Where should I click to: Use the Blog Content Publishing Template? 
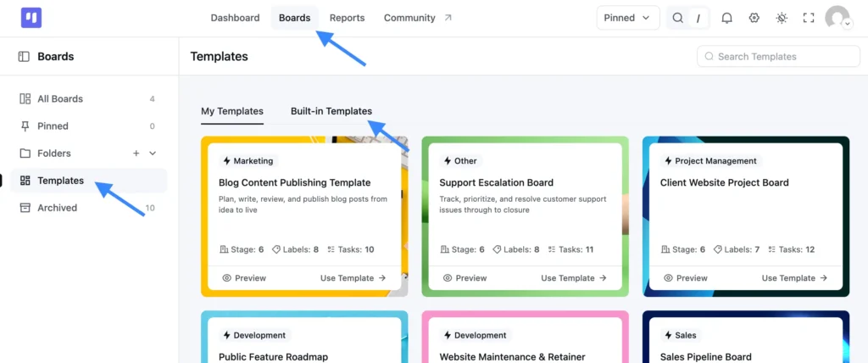pyautogui.click(x=353, y=278)
